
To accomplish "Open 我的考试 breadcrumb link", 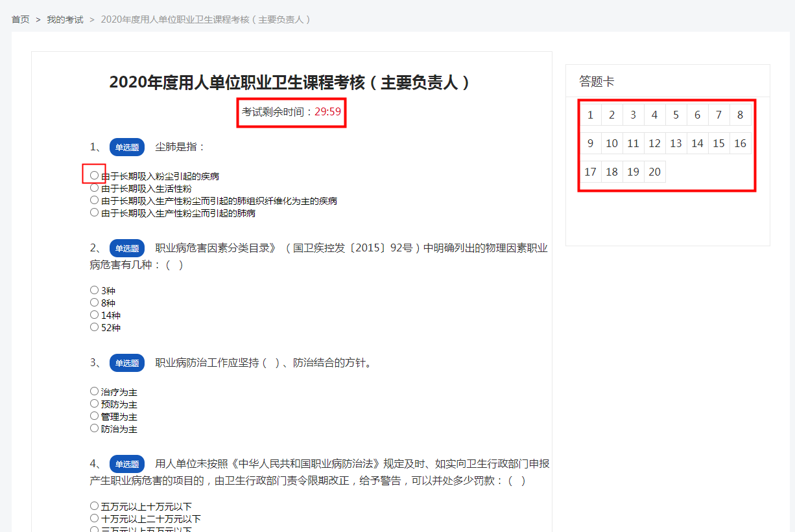I will pyautogui.click(x=65, y=19).
